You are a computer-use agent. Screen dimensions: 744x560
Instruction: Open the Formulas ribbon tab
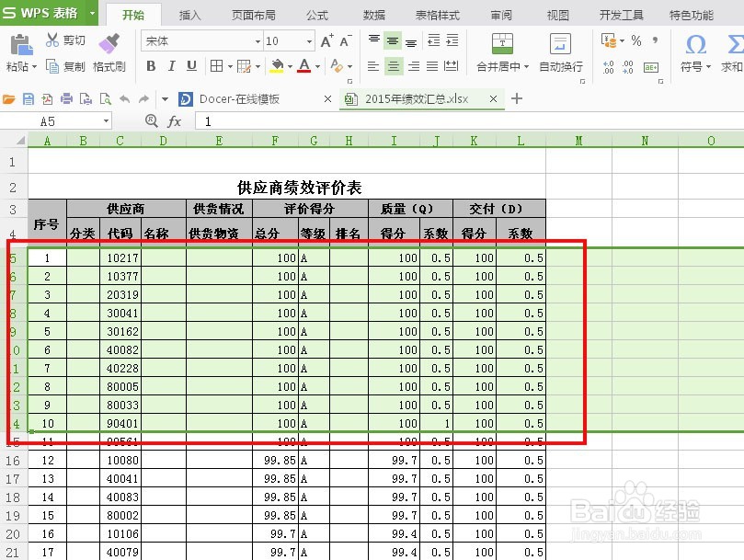[x=317, y=16]
